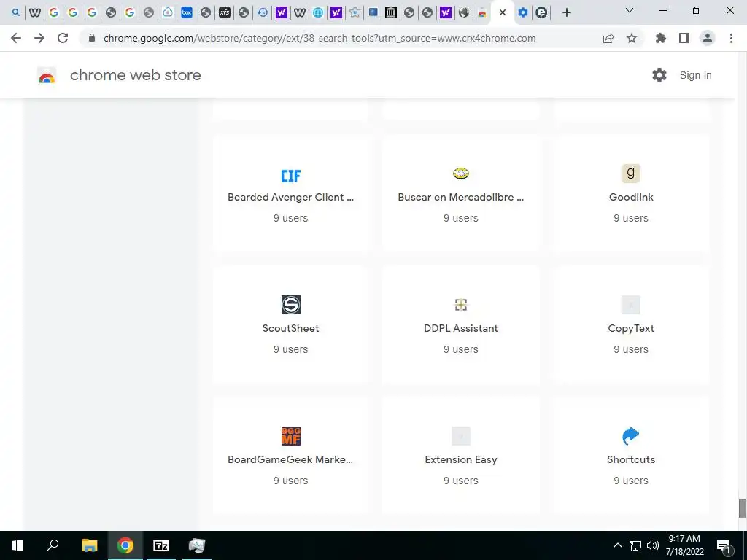Switch to the house icon tab
This screenshot has height=560, width=747.
point(168,12)
